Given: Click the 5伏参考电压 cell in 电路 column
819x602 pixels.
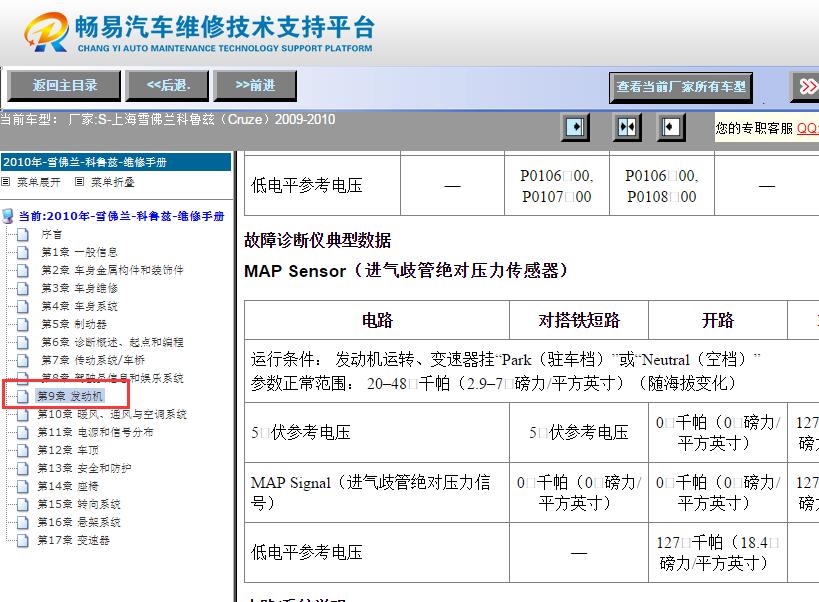Looking at the screenshot, I should coord(377,432).
